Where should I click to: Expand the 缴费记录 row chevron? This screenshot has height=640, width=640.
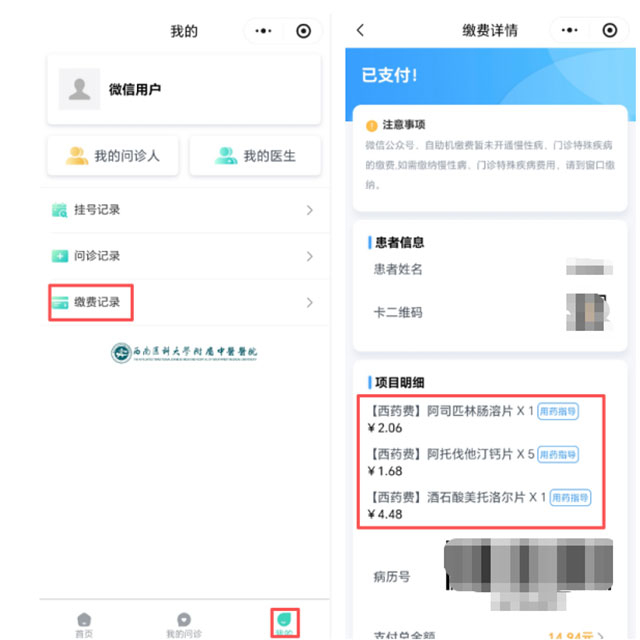pos(310,302)
